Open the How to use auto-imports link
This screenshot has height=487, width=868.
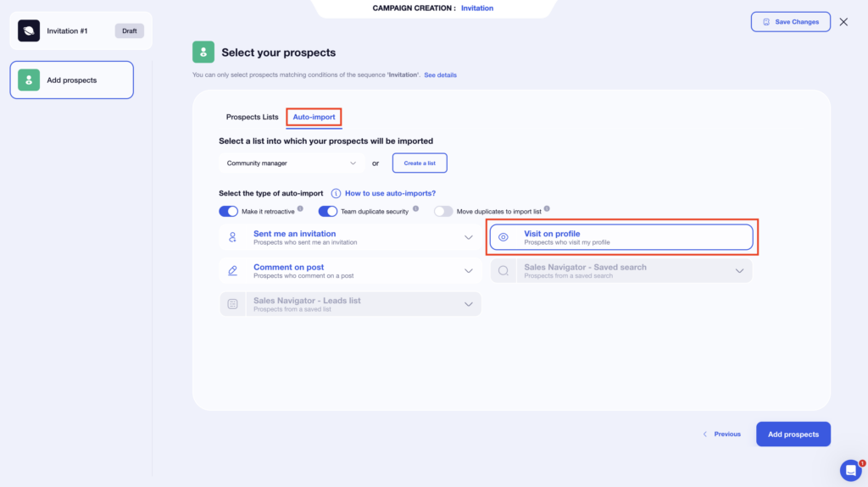390,193
